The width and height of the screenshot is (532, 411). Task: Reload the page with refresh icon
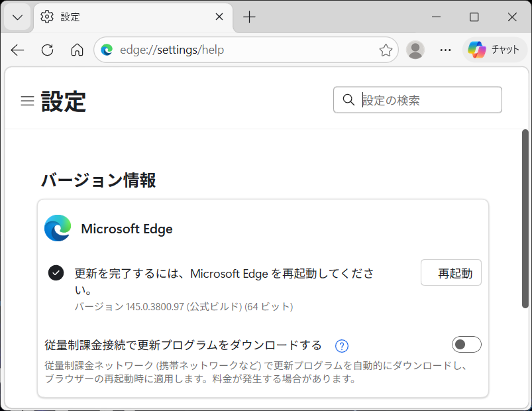pos(48,50)
